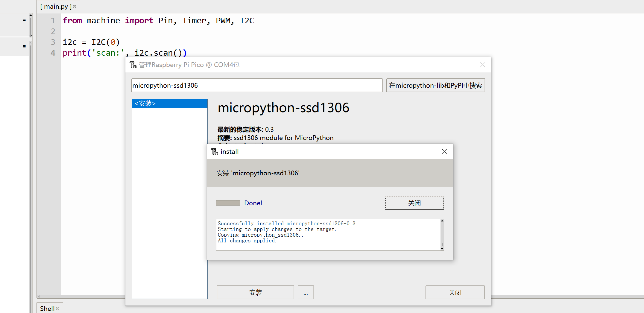The width and height of the screenshot is (644, 313).
Task: Close the Shell tab via its X icon
Action: tap(57, 308)
